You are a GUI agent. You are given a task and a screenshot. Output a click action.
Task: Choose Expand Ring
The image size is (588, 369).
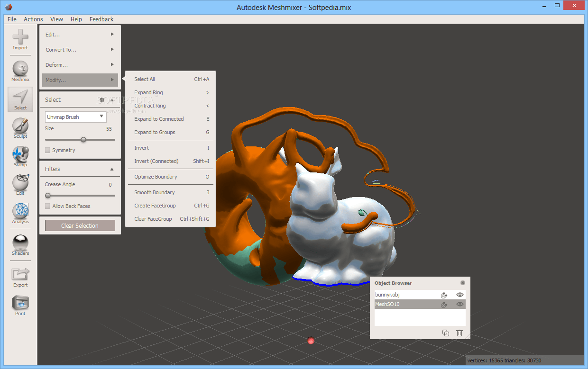(x=171, y=92)
